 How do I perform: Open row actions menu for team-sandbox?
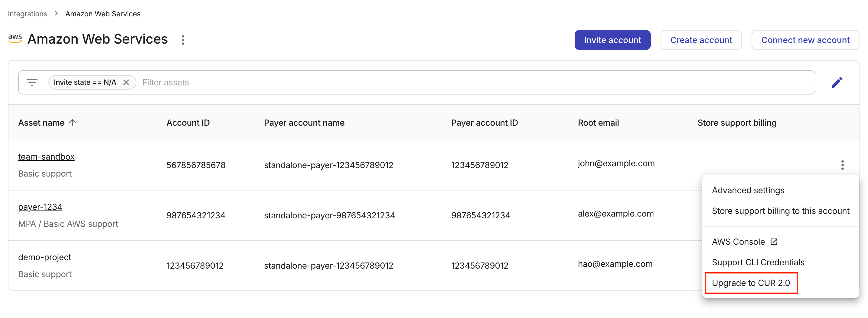(842, 165)
